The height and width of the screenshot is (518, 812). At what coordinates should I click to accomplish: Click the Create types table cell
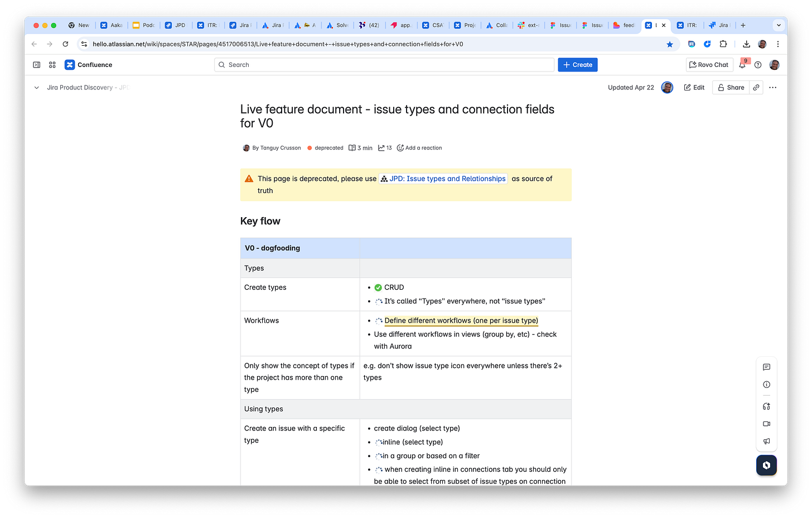pyautogui.click(x=300, y=294)
